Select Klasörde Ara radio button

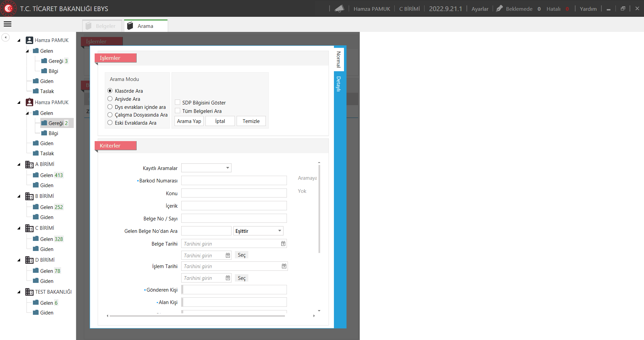110,91
